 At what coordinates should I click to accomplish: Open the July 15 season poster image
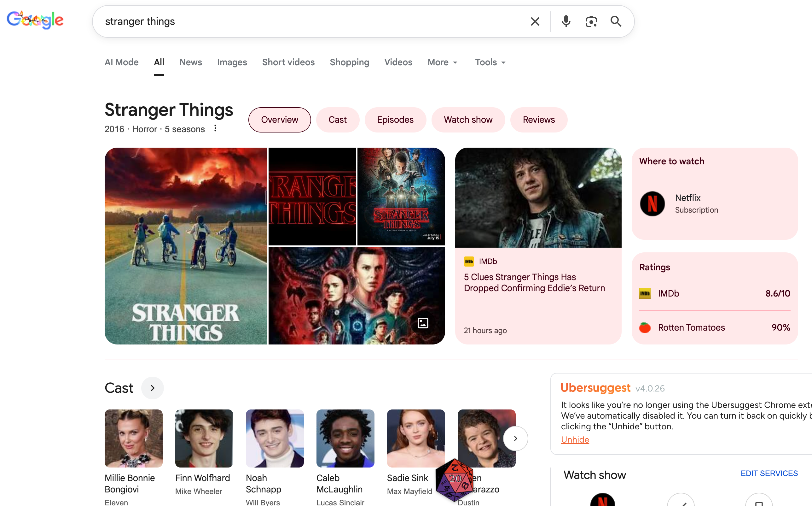[x=401, y=197]
